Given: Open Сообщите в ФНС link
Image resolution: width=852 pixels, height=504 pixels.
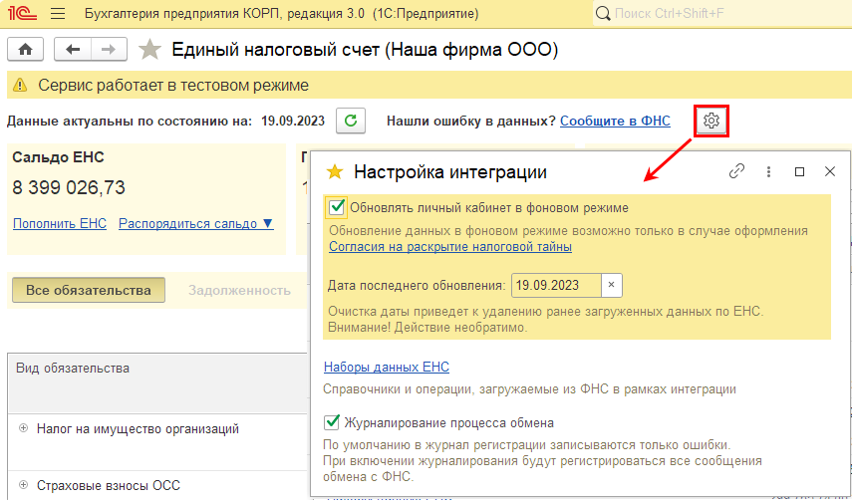Looking at the screenshot, I should click(x=615, y=121).
